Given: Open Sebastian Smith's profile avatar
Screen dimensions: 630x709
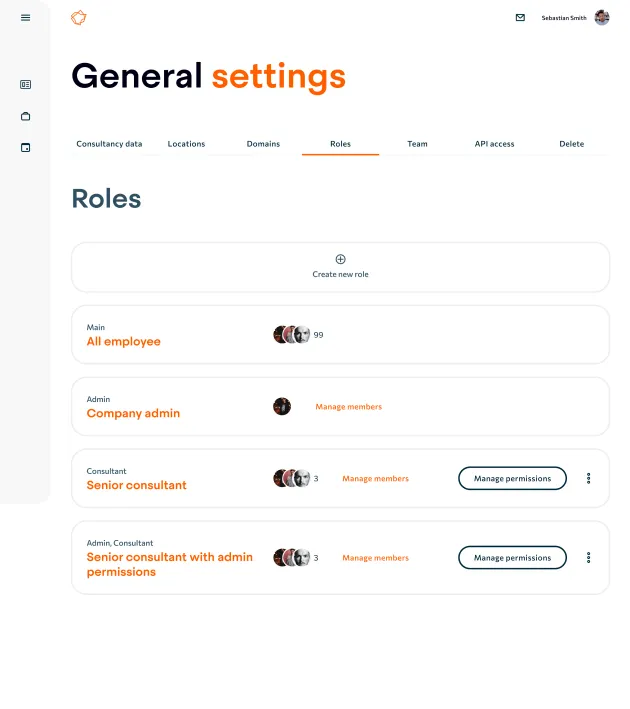Looking at the screenshot, I should 602,18.
